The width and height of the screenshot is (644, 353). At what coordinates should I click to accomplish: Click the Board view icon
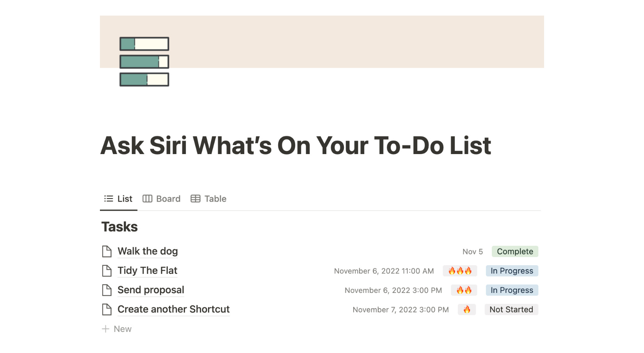[x=148, y=199]
